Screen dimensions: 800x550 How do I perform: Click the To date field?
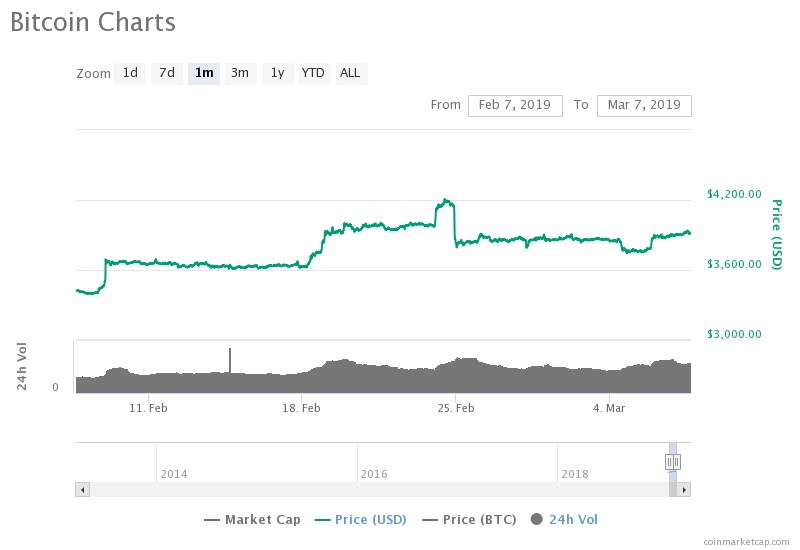(644, 105)
